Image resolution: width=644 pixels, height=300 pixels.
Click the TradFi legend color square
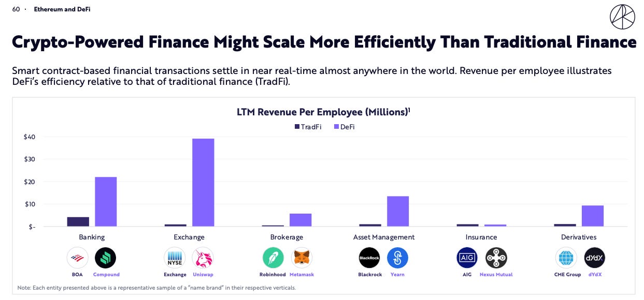coord(297,127)
